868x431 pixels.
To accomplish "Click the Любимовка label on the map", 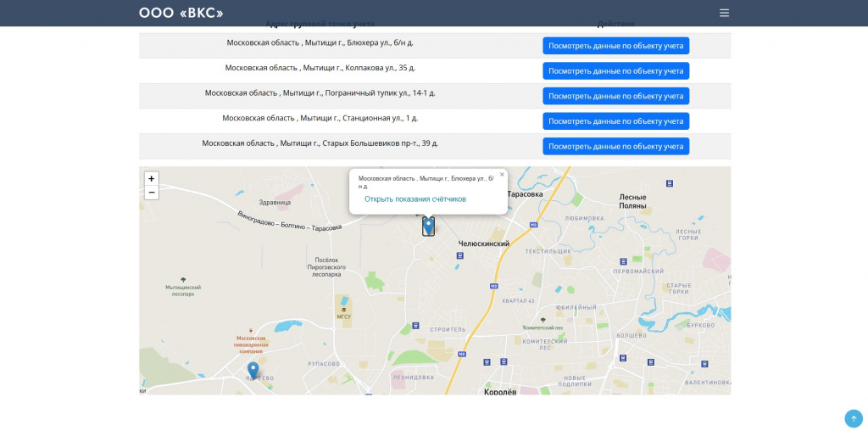I will coord(585,218).
